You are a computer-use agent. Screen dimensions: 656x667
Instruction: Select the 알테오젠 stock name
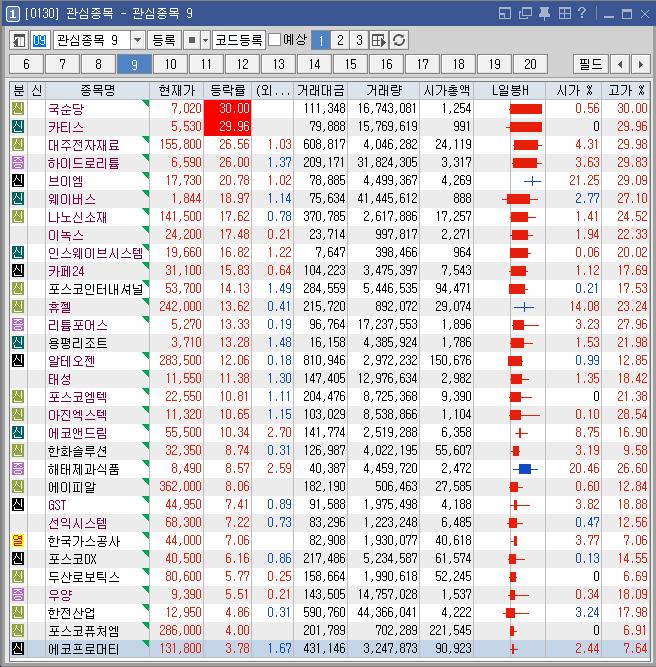pos(71,361)
